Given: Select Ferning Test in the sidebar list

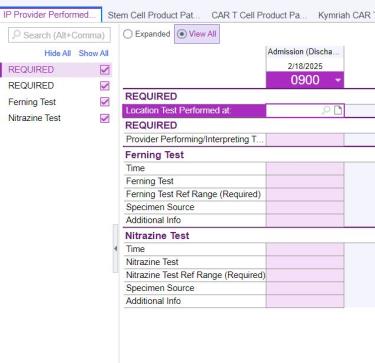Looking at the screenshot, I should coord(32,102).
